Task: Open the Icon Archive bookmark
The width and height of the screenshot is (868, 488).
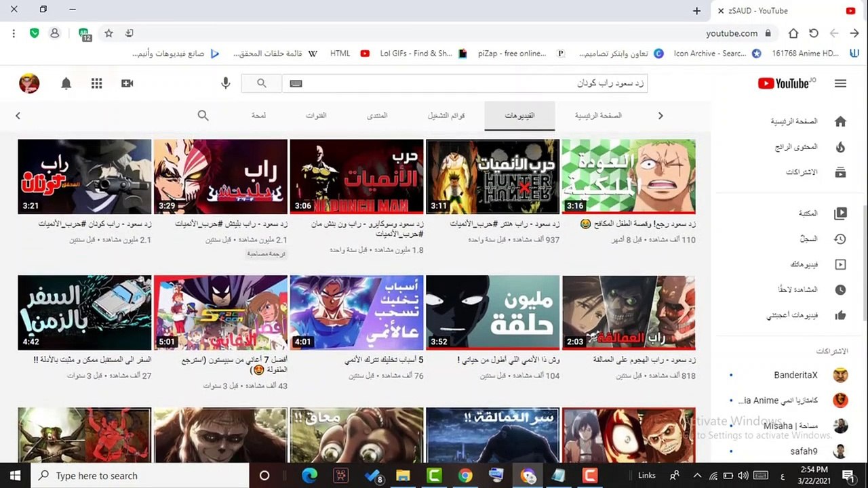Action: pos(716,54)
